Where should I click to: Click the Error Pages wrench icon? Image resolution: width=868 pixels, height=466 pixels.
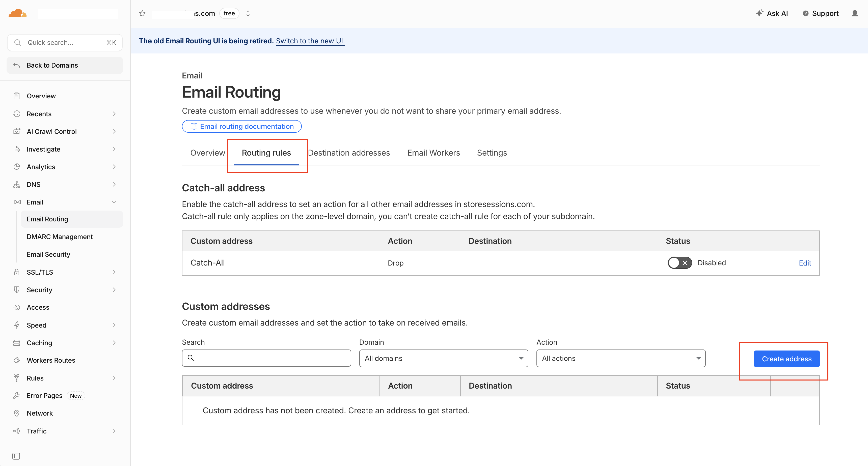point(16,396)
